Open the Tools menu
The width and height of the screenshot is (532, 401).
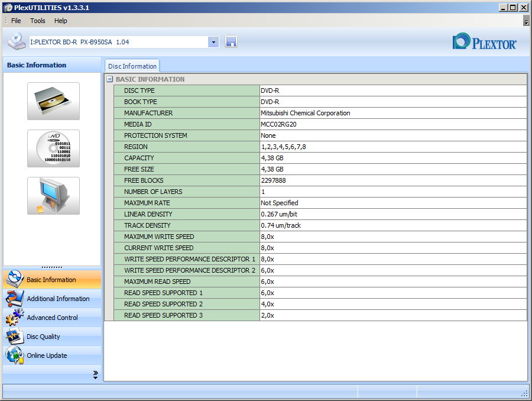38,21
